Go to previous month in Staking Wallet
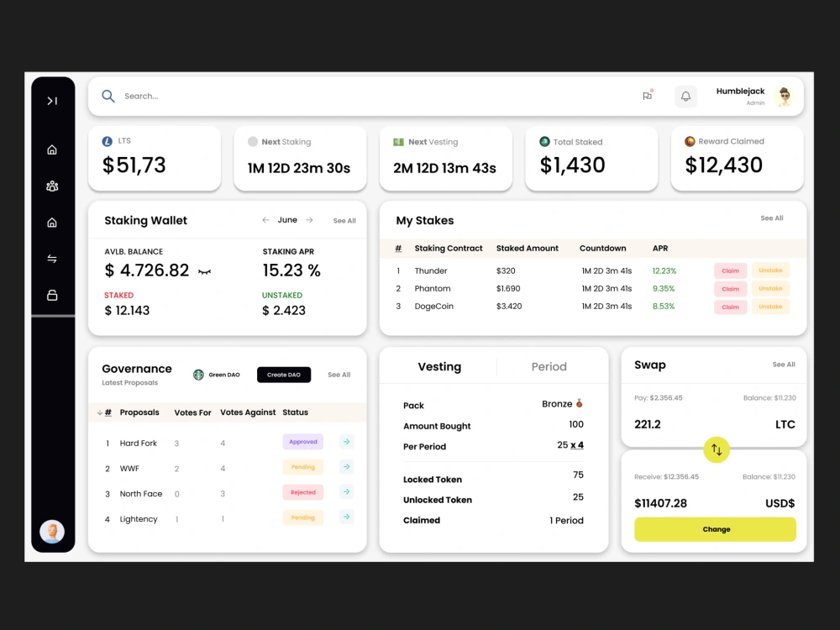This screenshot has height=630, width=840. 265,220
